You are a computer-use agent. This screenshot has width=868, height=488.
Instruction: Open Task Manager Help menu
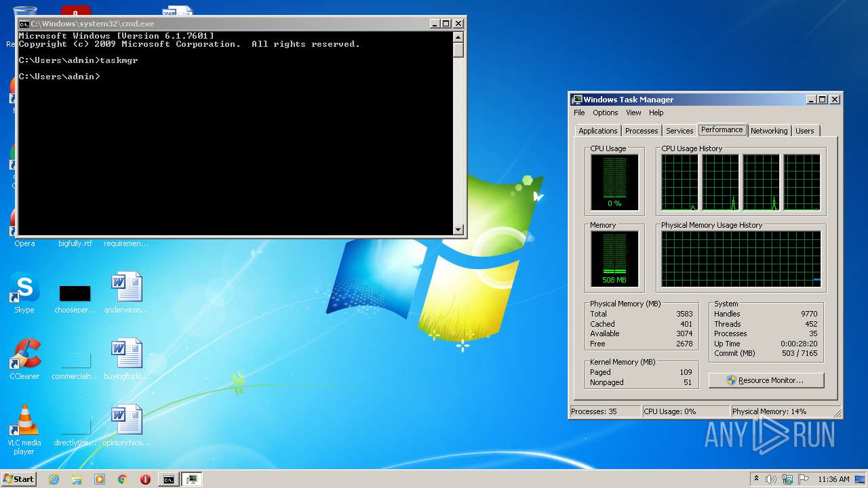pyautogui.click(x=656, y=113)
